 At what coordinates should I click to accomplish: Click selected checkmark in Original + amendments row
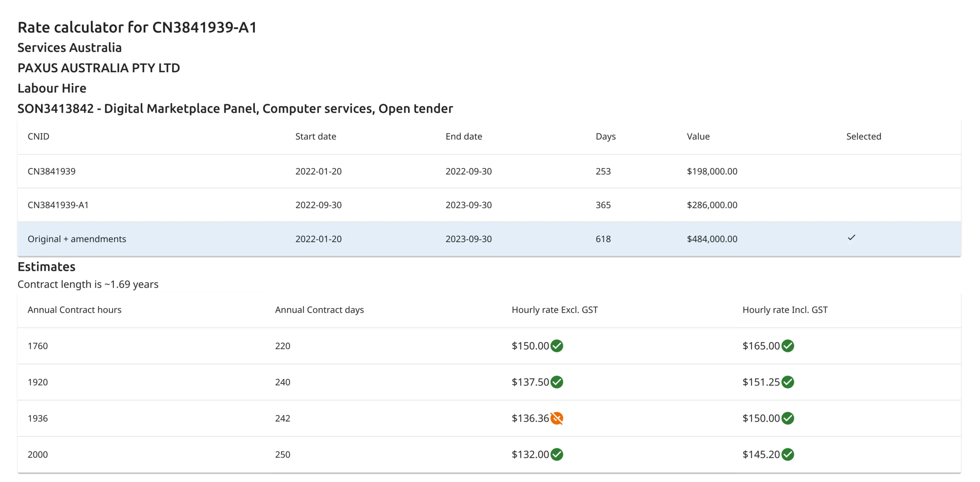click(852, 238)
